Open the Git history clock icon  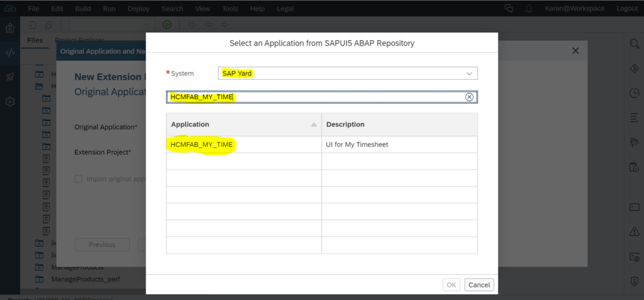pos(634,93)
